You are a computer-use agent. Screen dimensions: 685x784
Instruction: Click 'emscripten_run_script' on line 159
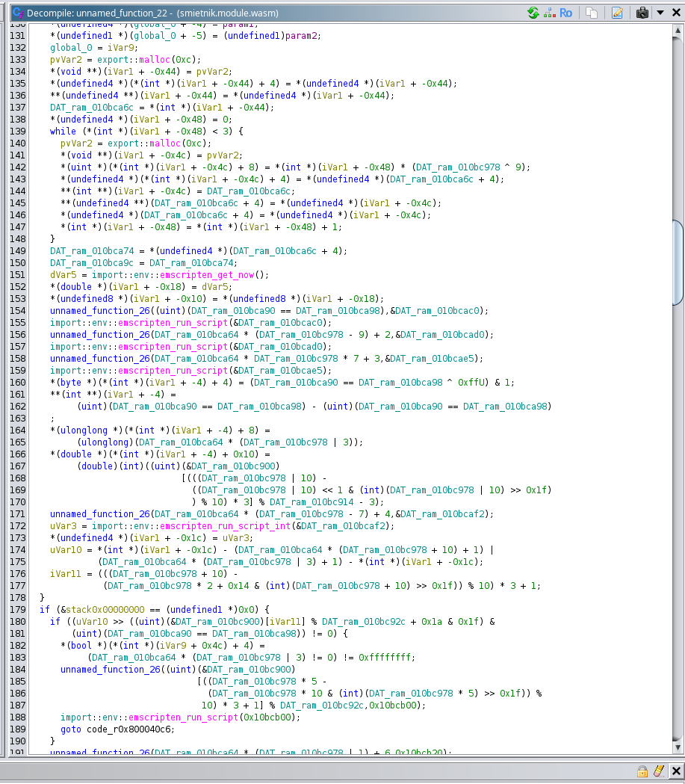173,371
